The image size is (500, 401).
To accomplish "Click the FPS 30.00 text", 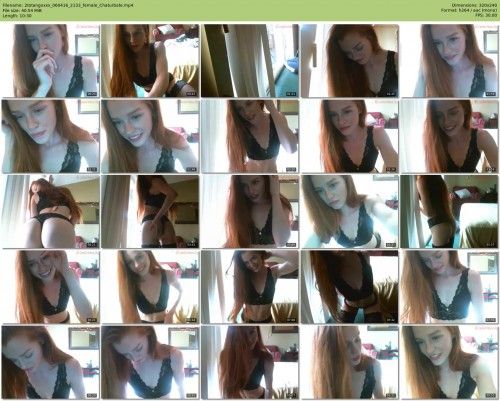I will 486,15.
